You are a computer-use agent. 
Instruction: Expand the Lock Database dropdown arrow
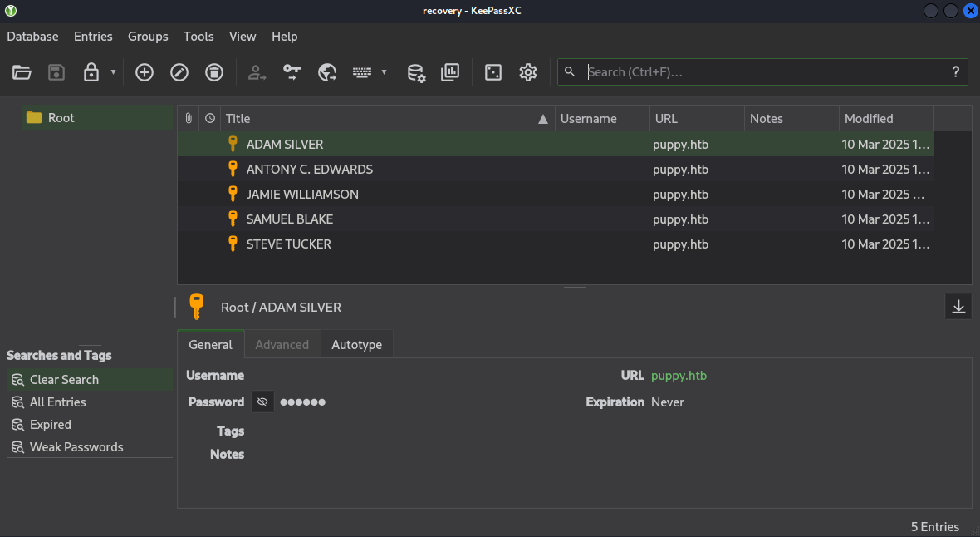click(x=113, y=72)
